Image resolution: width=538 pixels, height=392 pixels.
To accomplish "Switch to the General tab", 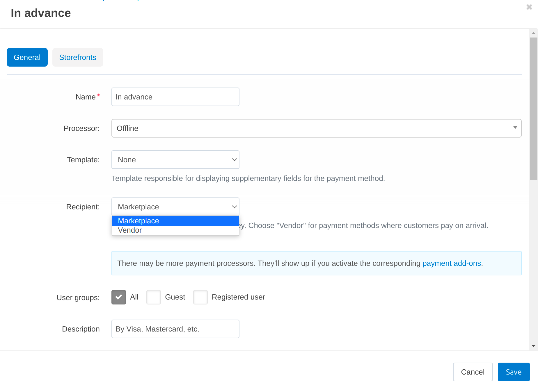I will [x=27, y=57].
